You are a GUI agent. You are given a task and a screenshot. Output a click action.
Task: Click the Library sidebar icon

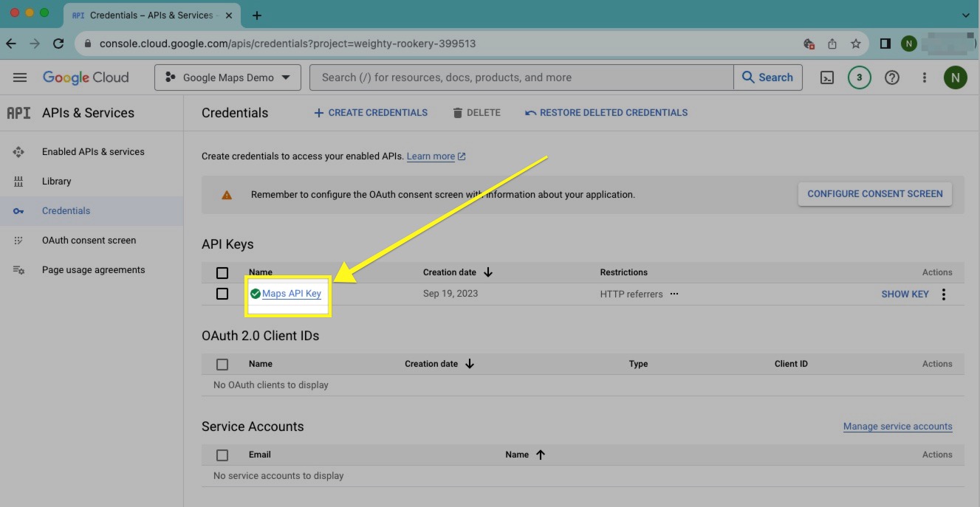pos(18,182)
